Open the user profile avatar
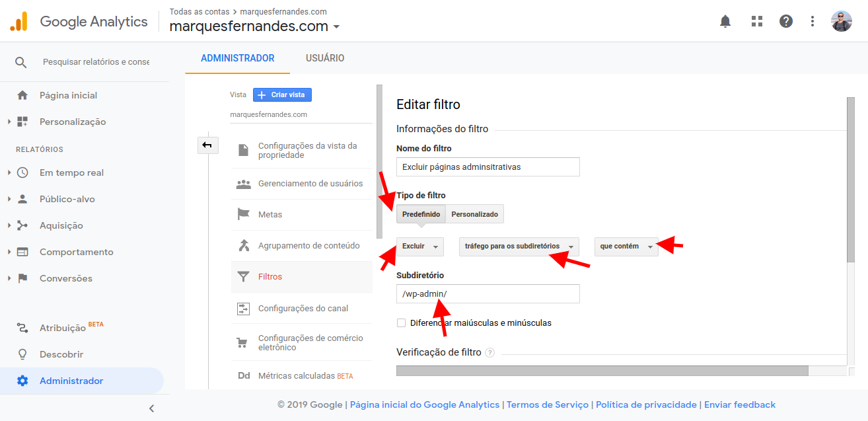This screenshot has width=868, height=421. click(842, 21)
